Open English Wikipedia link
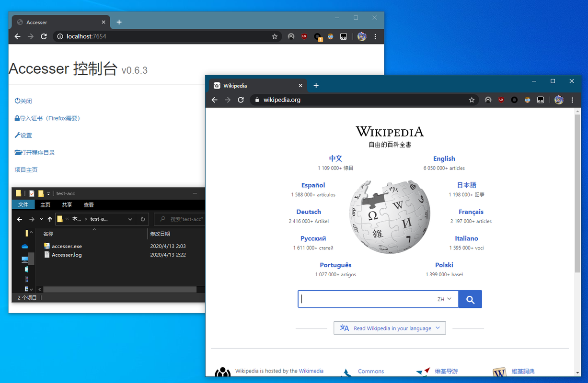Screen dimensions: 588x383 pyautogui.click(x=444, y=158)
